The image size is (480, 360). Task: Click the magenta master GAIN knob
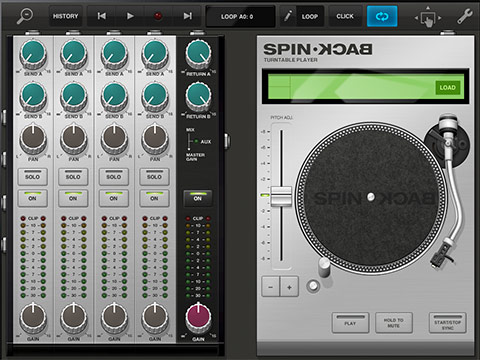[198, 318]
